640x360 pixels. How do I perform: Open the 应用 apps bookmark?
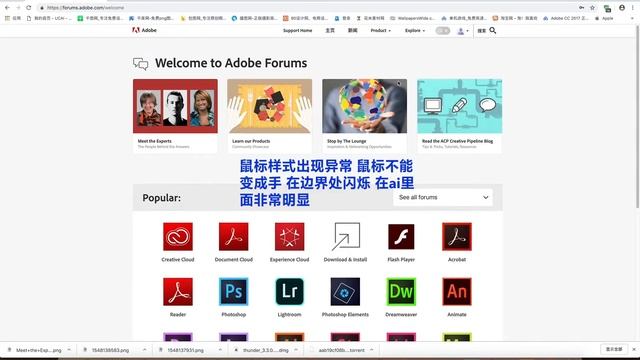coord(13,18)
